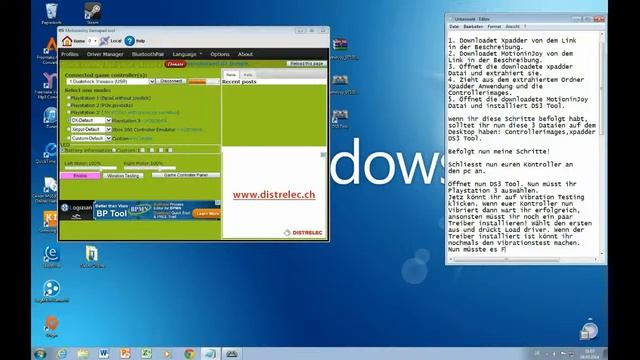Open the orange Origin desktop icon
The height and width of the screenshot is (360, 640).
(51, 326)
